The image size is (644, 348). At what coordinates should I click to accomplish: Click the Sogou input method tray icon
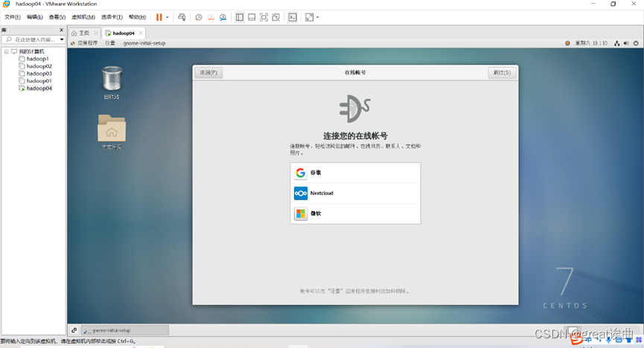pos(576,338)
